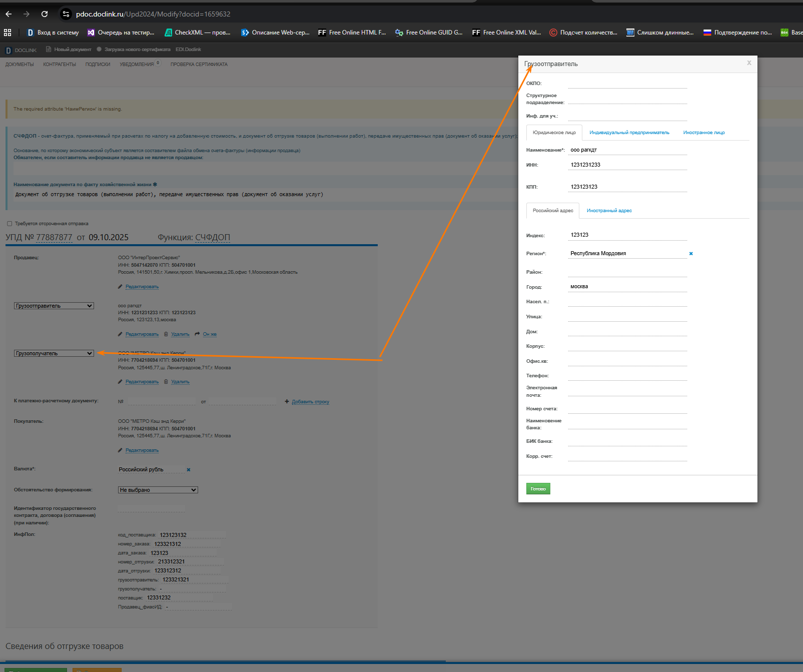Open the CheckXML bookmark

click(x=198, y=33)
